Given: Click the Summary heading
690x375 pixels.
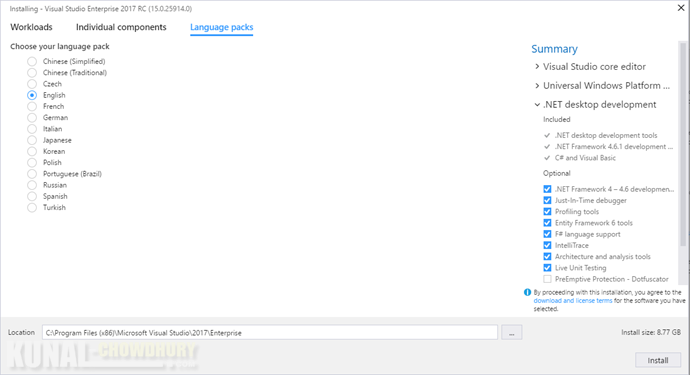Looking at the screenshot, I should pos(554,49).
